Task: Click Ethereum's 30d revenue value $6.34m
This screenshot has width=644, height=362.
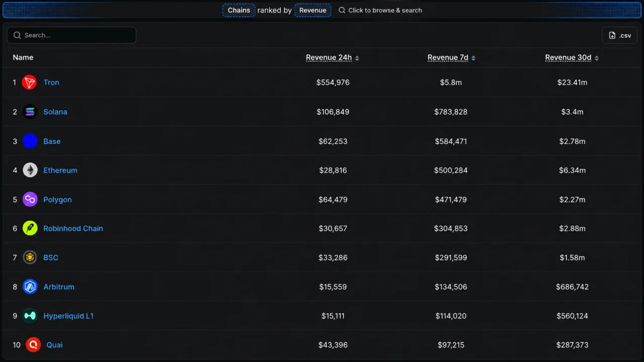Action: tap(573, 170)
